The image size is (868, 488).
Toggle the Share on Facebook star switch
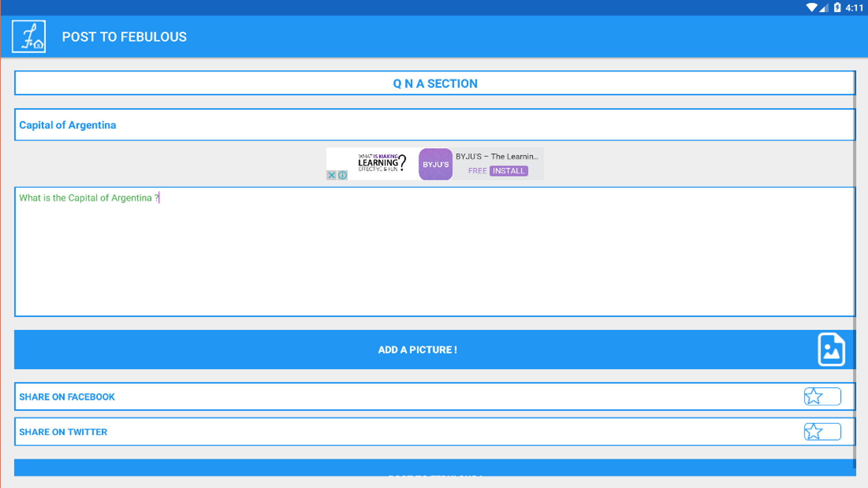click(822, 396)
